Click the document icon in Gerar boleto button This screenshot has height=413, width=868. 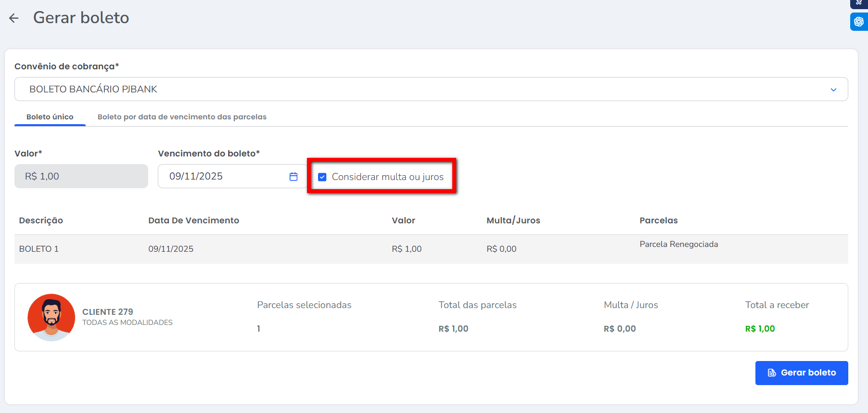(772, 373)
